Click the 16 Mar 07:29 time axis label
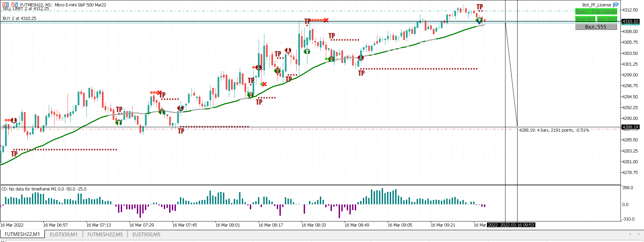Screen dimensions: 644x242 (142, 225)
